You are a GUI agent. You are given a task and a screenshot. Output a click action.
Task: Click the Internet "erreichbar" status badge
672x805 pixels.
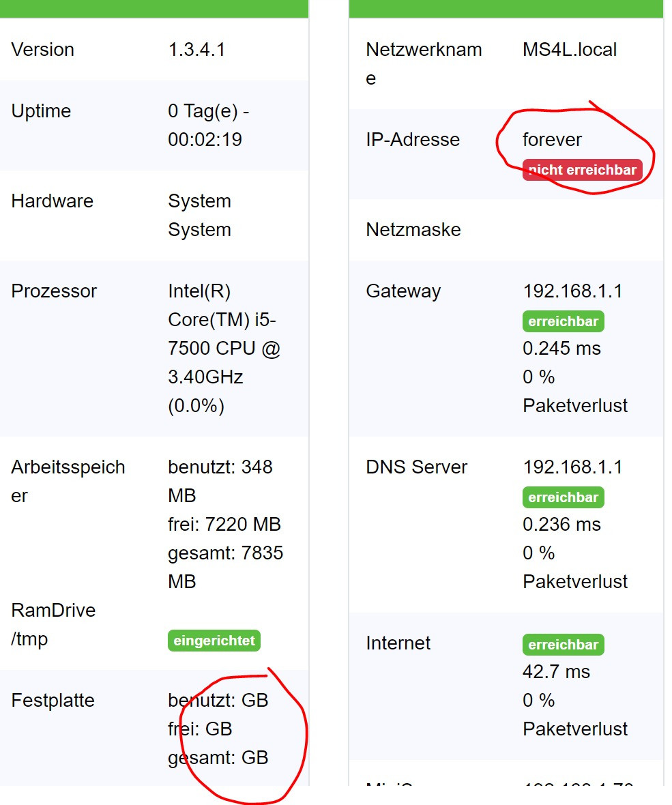[563, 645]
